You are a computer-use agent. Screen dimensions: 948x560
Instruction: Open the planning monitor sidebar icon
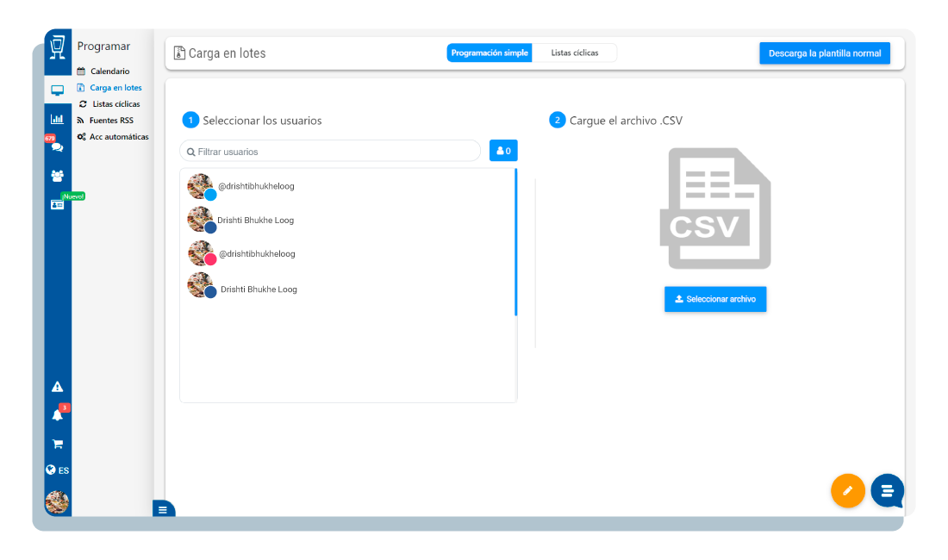point(58,90)
